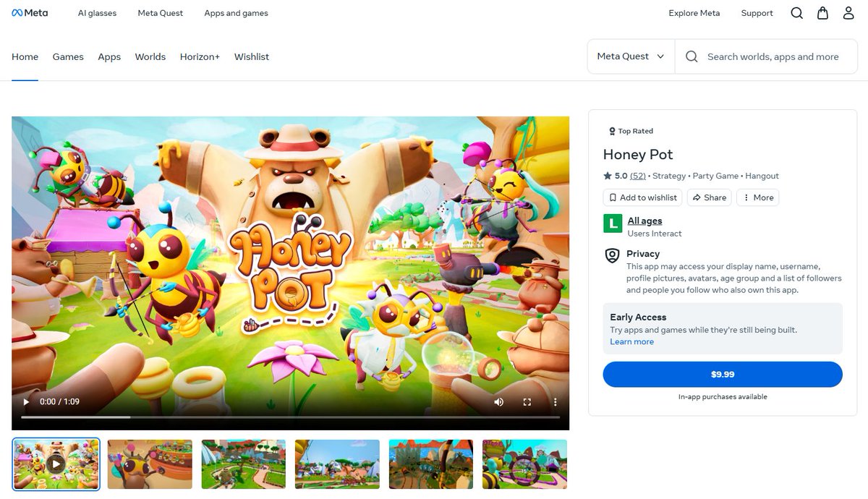868x499 pixels.
Task: Click the search icon in store search box
Action: (692, 56)
